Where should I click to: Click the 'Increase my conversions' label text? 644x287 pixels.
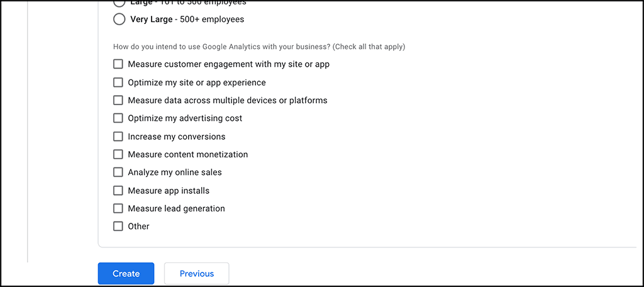coord(176,137)
